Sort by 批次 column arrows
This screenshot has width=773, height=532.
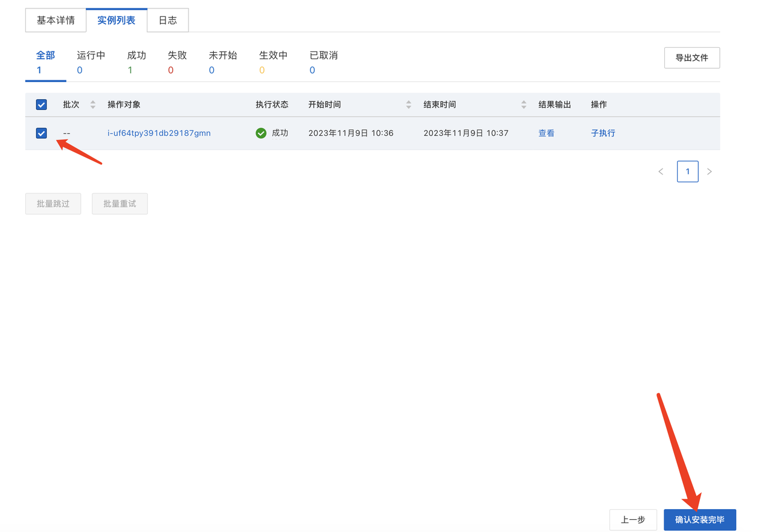click(92, 104)
